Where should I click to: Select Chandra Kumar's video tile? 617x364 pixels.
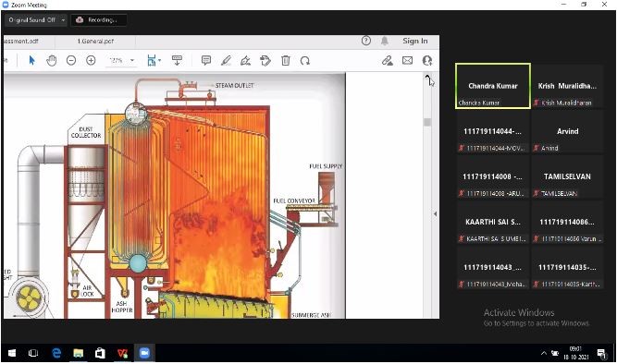point(493,86)
